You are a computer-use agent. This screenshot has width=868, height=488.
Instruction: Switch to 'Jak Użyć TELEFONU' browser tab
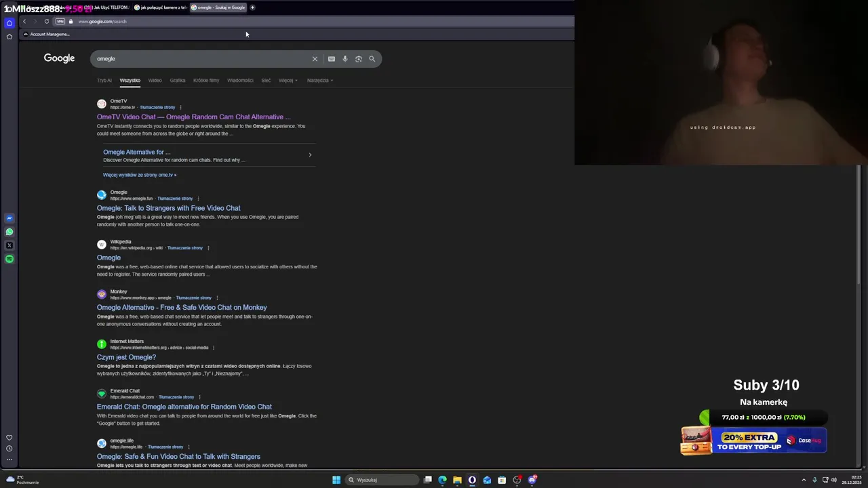(104, 7)
